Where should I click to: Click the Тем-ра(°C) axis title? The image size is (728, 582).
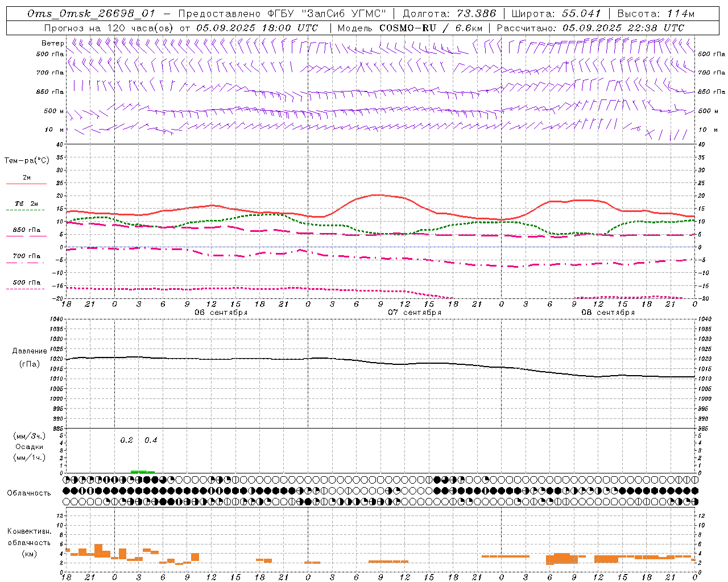pos(27,161)
